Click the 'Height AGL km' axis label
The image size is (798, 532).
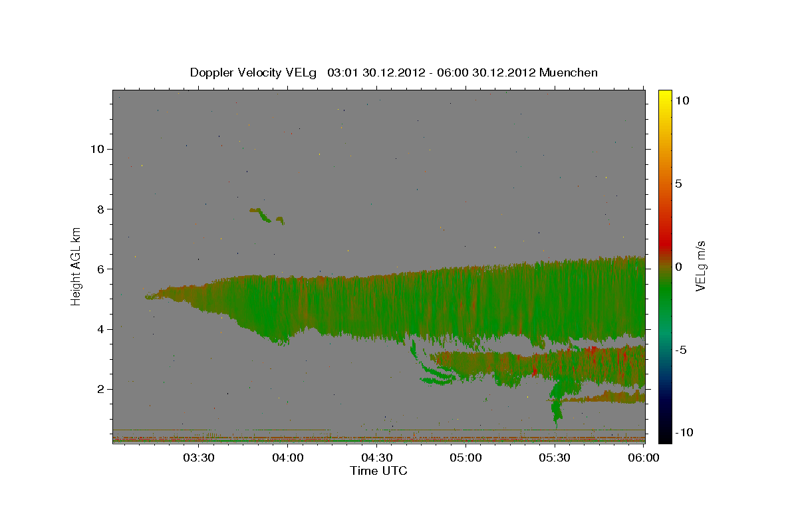coord(76,266)
